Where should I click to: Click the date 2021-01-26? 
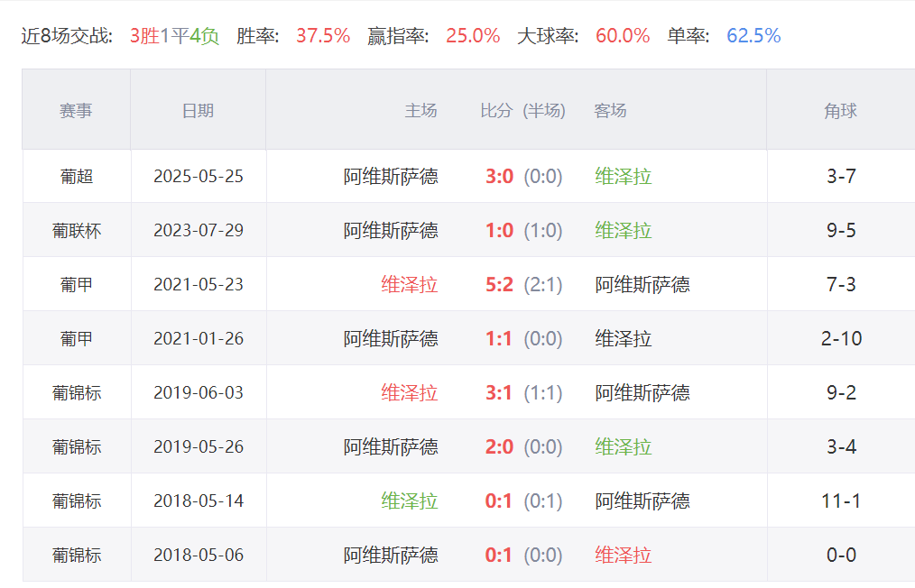point(199,338)
